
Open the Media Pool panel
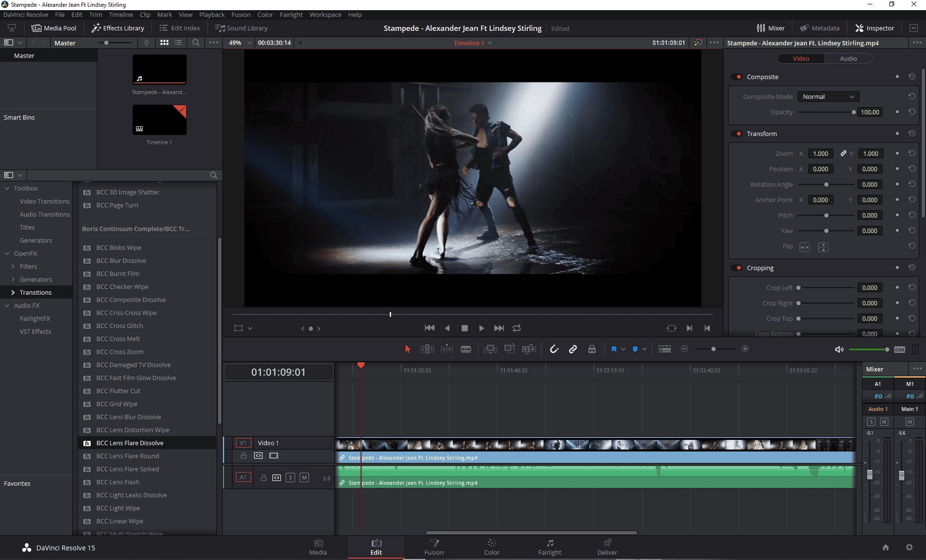54,28
